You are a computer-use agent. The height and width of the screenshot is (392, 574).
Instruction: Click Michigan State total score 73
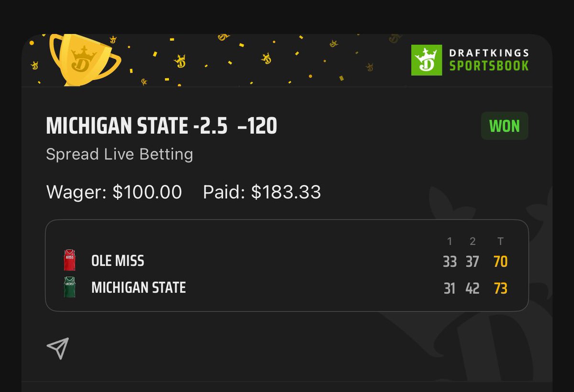500,288
